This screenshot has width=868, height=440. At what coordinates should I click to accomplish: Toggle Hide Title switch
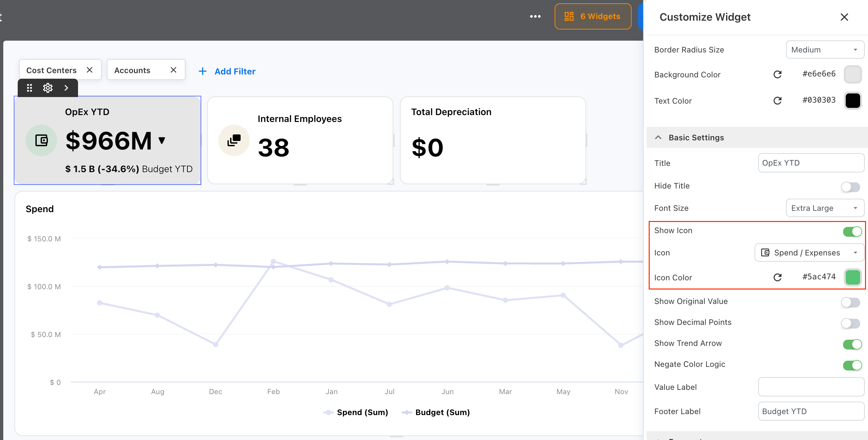point(850,187)
